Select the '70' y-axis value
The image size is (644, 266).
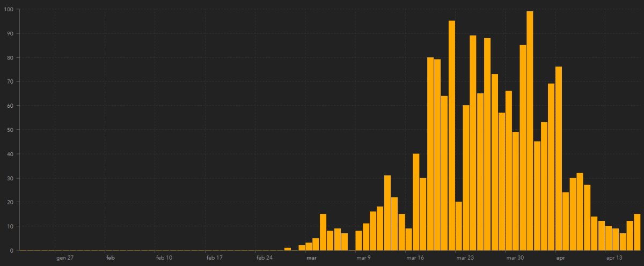[x=11, y=82]
